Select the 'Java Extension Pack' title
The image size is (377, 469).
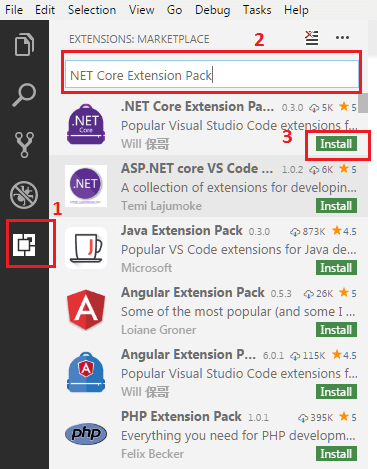coord(182,231)
